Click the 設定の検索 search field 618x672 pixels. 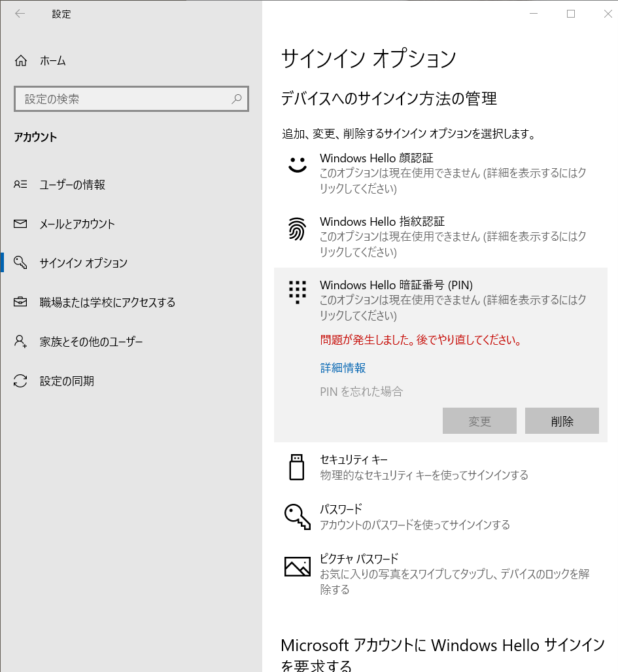131,99
